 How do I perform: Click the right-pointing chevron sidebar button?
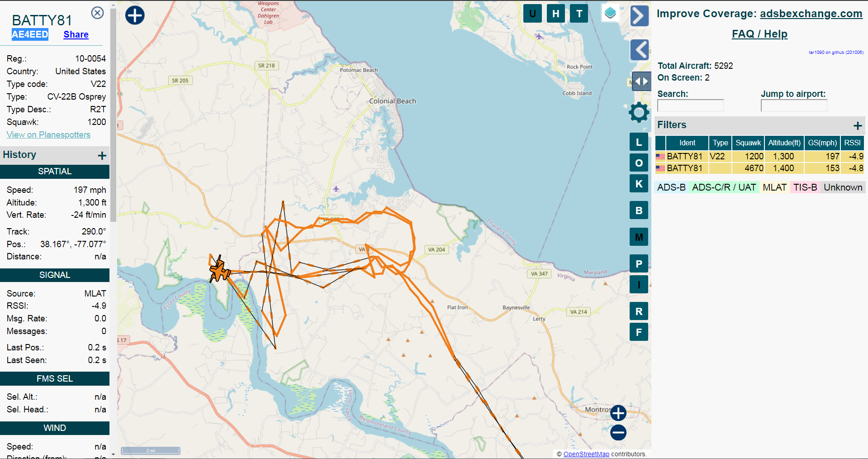(639, 16)
